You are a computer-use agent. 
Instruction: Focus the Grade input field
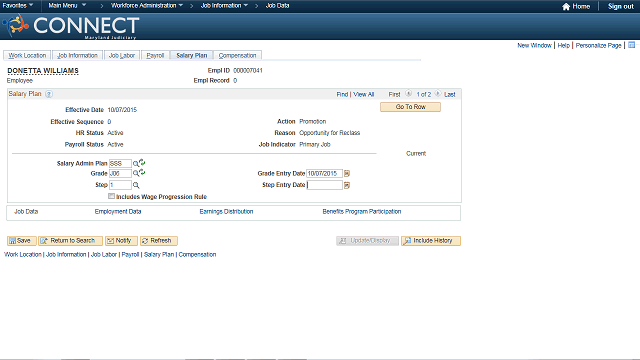(120, 173)
